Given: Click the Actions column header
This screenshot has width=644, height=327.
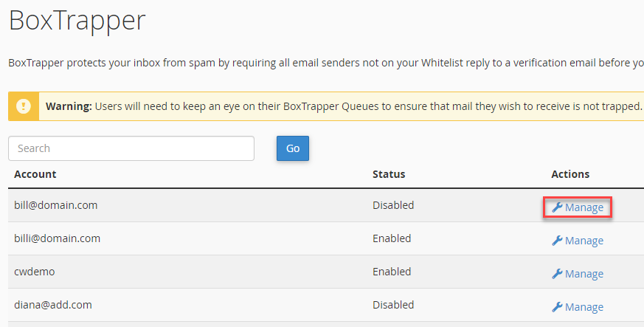Looking at the screenshot, I should [x=570, y=174].
